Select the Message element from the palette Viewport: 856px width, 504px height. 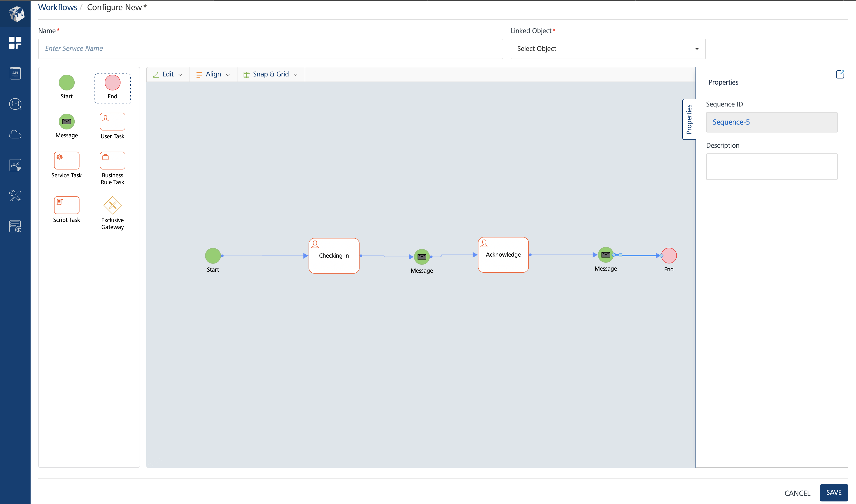tap(66, 121)
